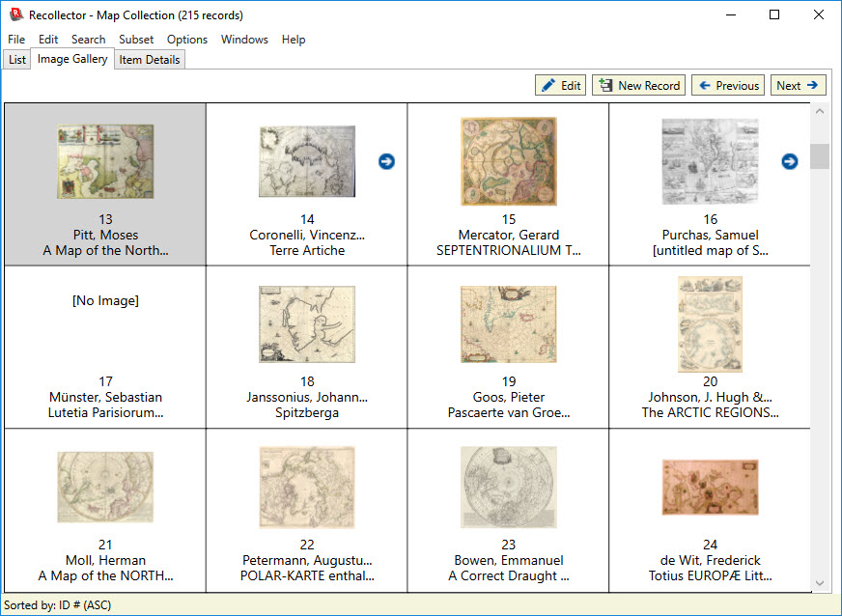
Task: Click the 'de Wit, Frederick' caption text
Action: [710, 560]
